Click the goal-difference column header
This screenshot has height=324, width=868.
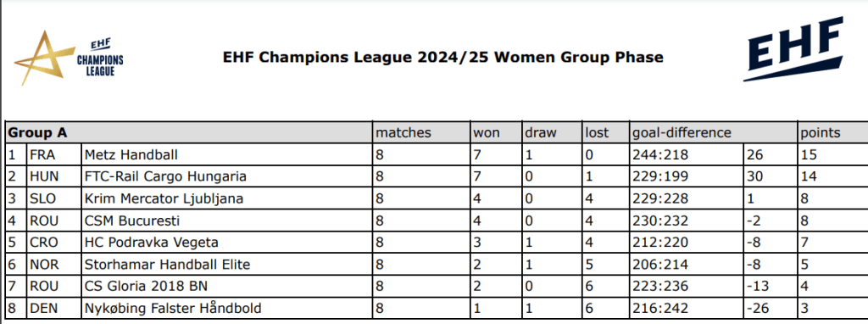point(713,133)
